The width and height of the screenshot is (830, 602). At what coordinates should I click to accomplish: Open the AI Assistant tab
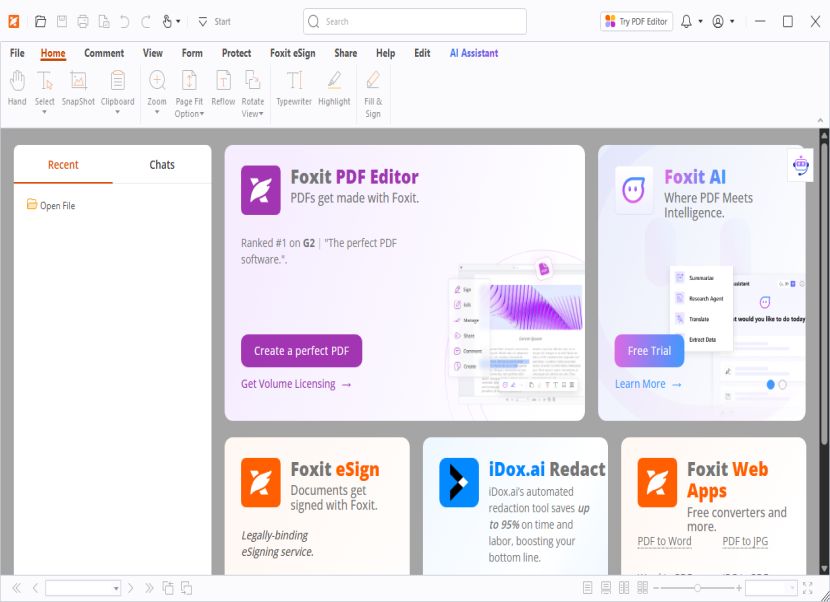click(x=474, y=53)
